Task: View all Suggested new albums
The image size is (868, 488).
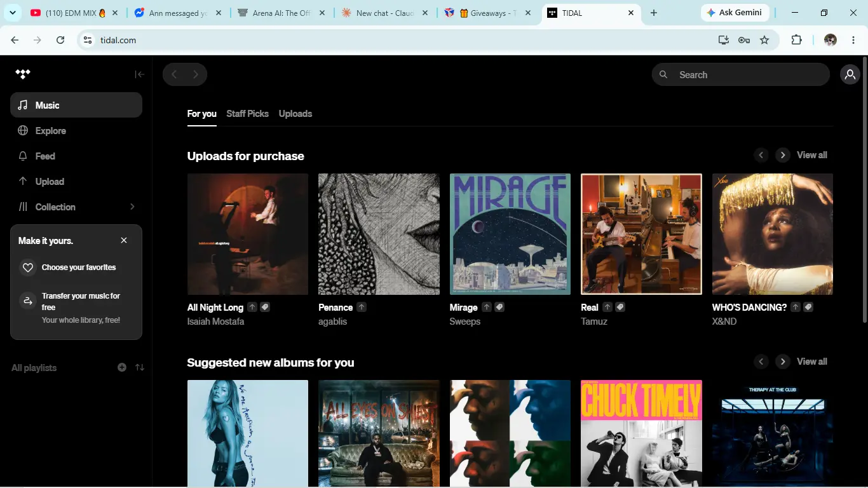Action: click(x=812, y=362)
